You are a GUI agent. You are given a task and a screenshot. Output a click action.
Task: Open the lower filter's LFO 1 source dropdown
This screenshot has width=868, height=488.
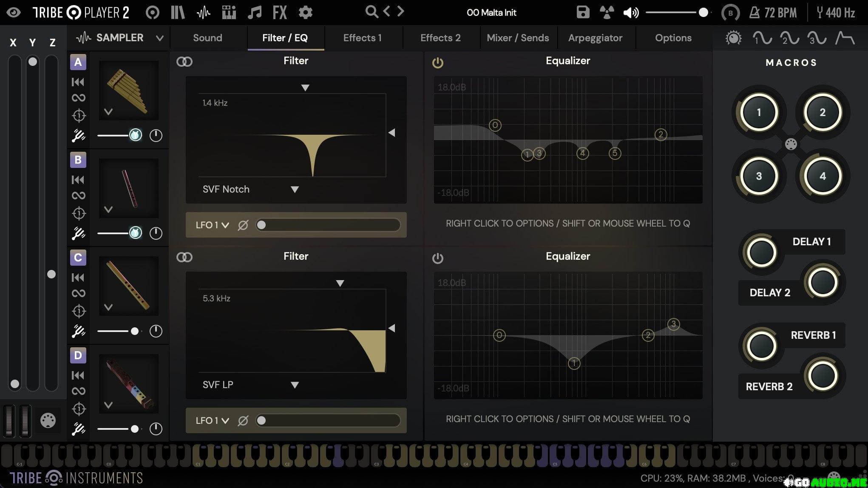(213, 420)
